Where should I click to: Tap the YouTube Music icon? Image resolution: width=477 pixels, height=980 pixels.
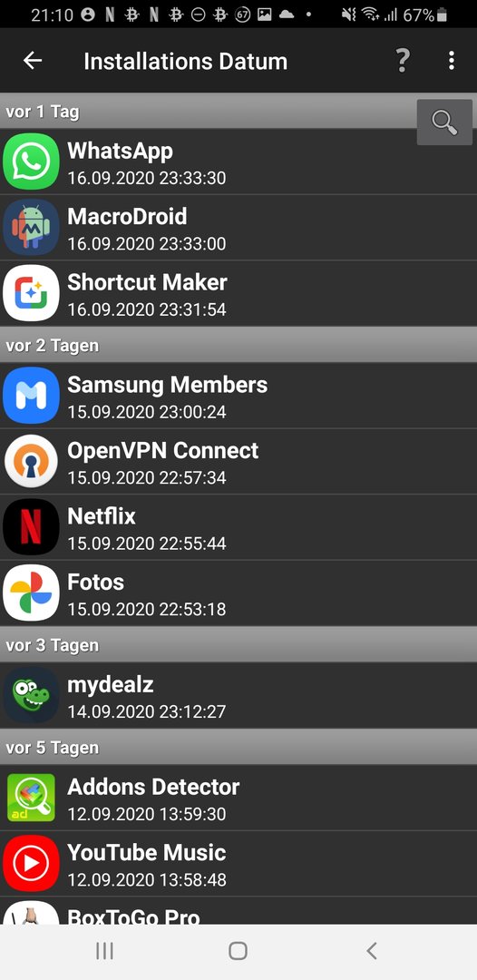(31, 863)
